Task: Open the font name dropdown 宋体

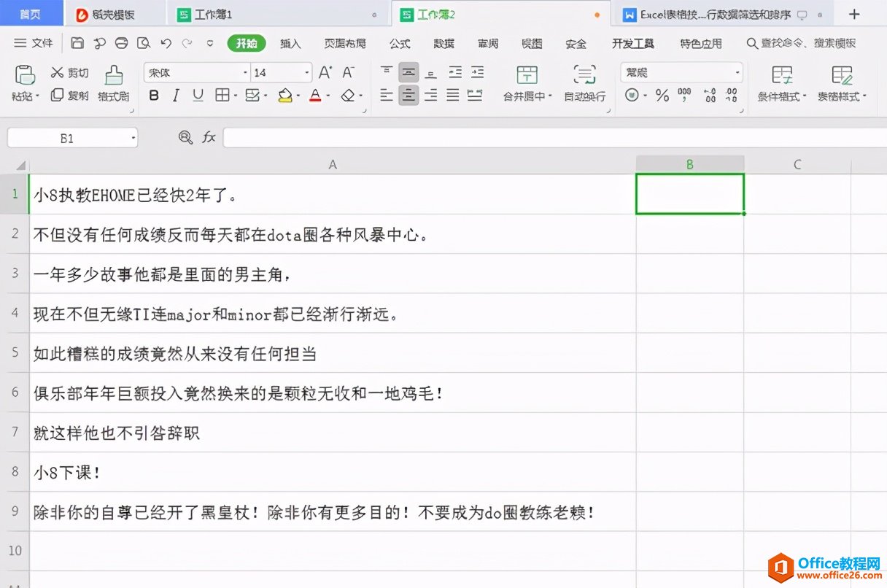Action: (245, 72)
